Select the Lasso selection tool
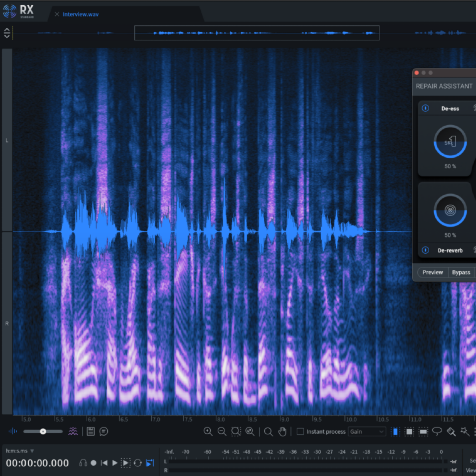 [437, 431]
